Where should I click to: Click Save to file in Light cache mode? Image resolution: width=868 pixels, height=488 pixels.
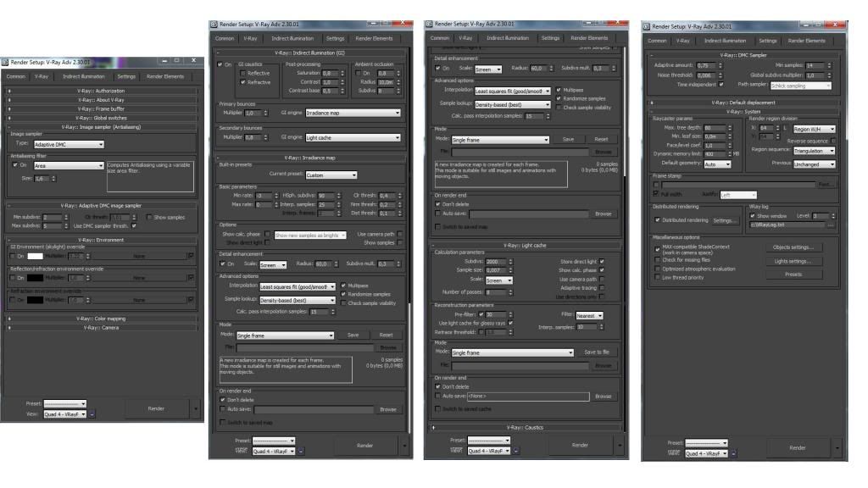[x=597, y=352]
